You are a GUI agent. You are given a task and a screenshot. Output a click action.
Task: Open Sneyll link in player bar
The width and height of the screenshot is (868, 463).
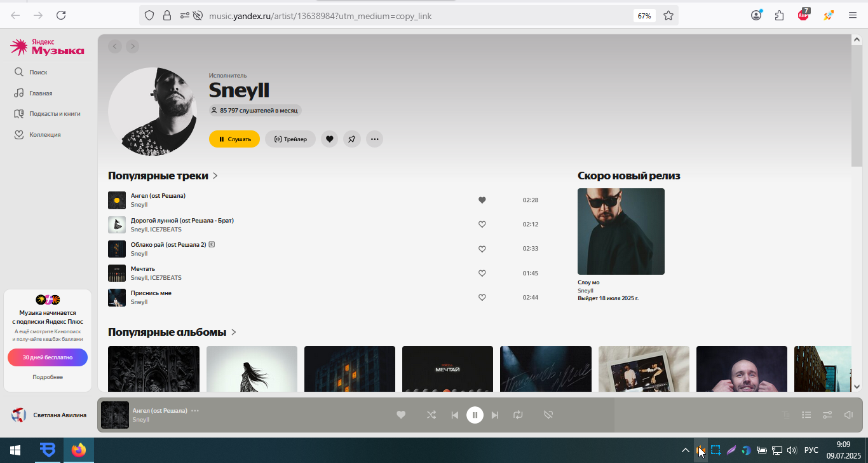[x=140, y=420]
